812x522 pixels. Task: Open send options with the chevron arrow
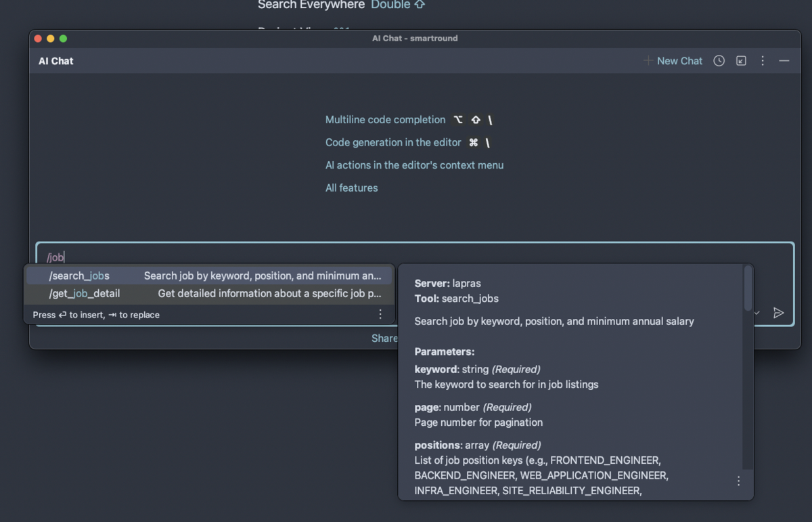756,313
